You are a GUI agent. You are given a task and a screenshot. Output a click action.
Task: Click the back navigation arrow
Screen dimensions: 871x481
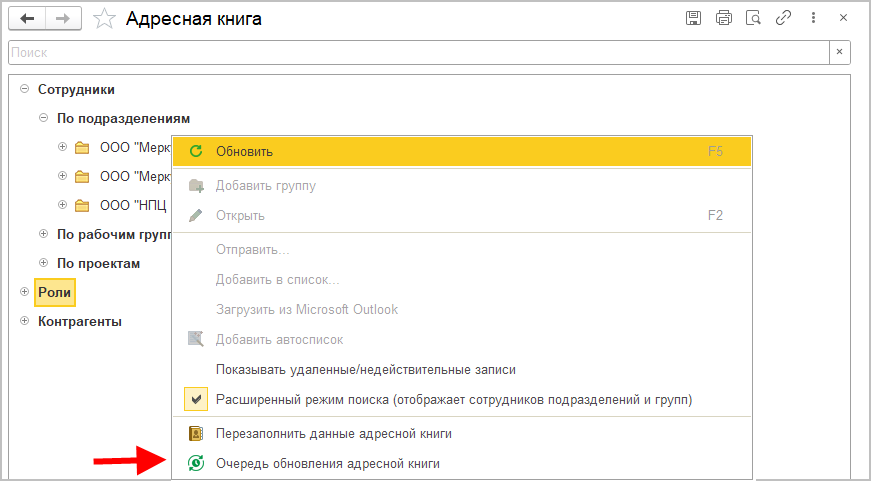click(27, 19)
